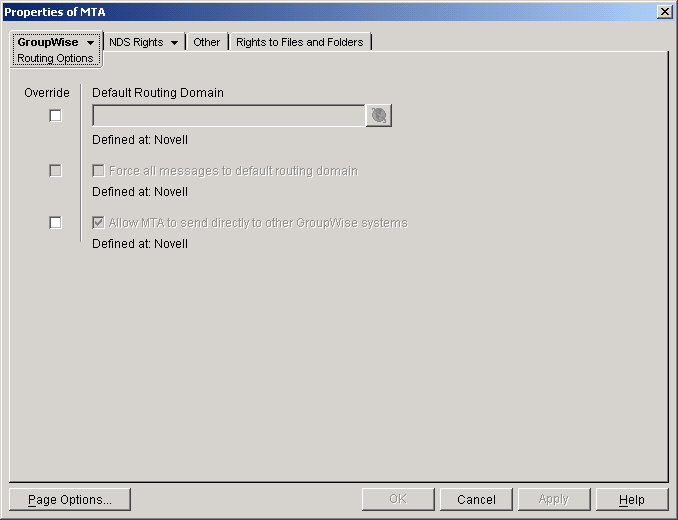Click Defined at: Novell under Force all messages
This screenshot has height=520, width=678.
pos(140,191)
